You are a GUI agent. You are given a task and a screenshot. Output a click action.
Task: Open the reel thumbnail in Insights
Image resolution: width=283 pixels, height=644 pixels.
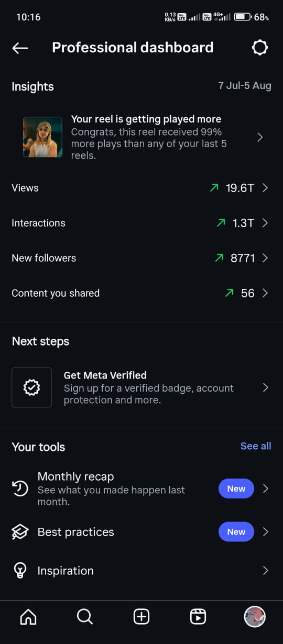pyautogui.click(x=42, y=137)
